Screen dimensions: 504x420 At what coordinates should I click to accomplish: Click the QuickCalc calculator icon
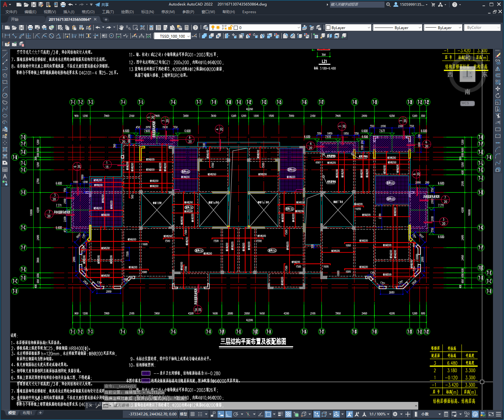187,28
